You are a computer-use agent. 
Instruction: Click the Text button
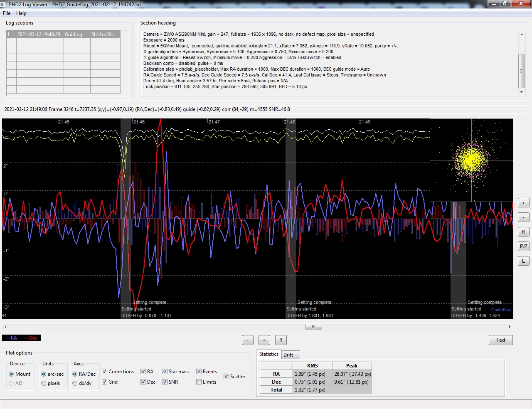(500, 340)
